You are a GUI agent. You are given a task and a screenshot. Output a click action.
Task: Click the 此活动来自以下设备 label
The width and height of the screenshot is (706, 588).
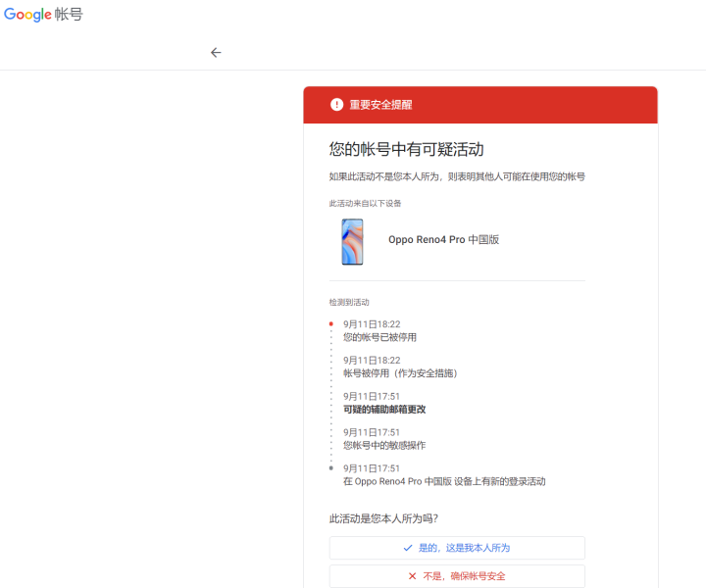click(x=365, y=203)
